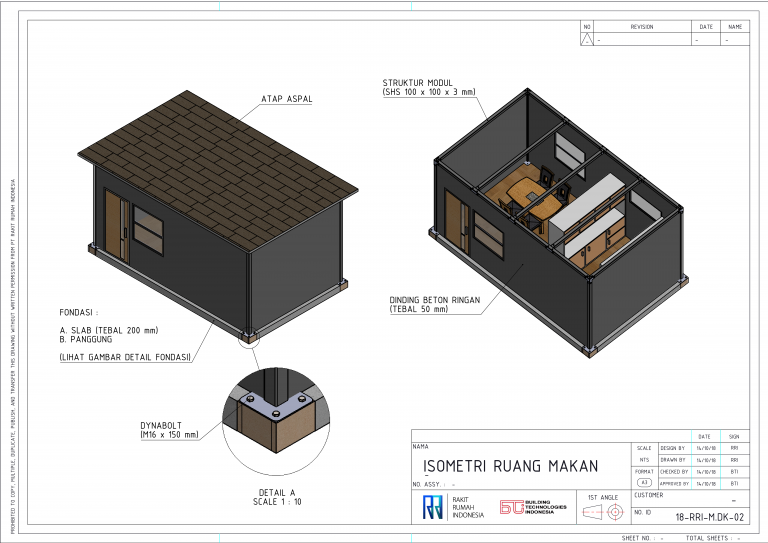Click the window on the roofed house
Viewport: 768px width, 543px height.
point(148,231)
